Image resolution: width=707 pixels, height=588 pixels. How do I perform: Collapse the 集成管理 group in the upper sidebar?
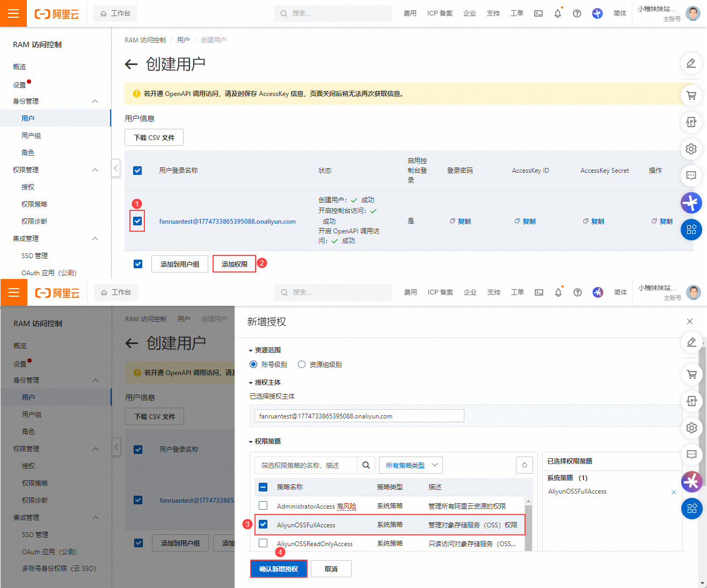click(95, 239)
